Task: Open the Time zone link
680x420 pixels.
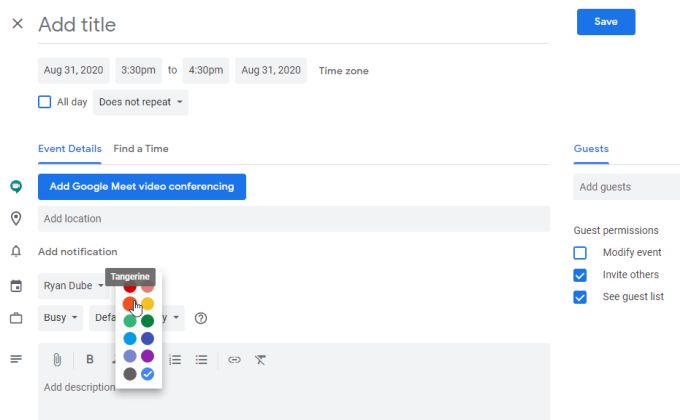Action: click(x=343, y=71)
